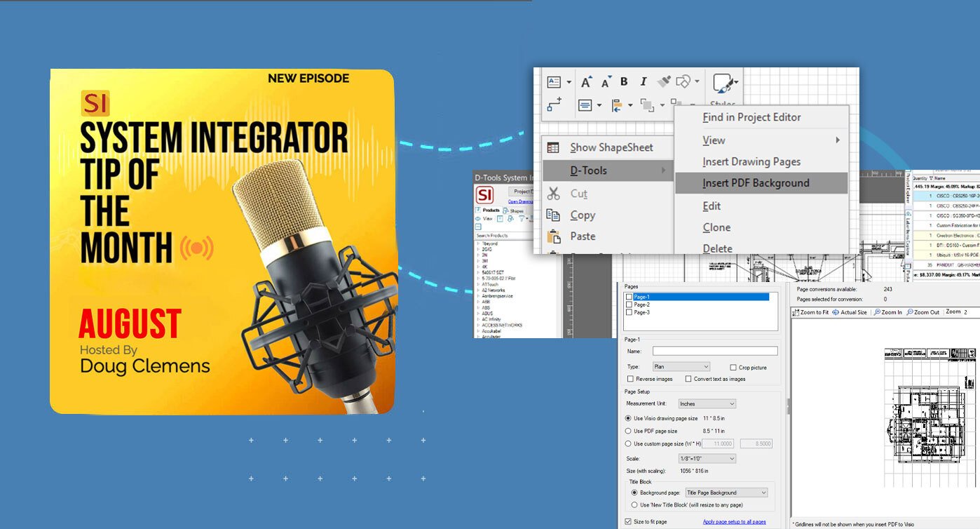Click the Align Shapes icon
The width and height of the screenshot is (980, 529).
[618, 105]
